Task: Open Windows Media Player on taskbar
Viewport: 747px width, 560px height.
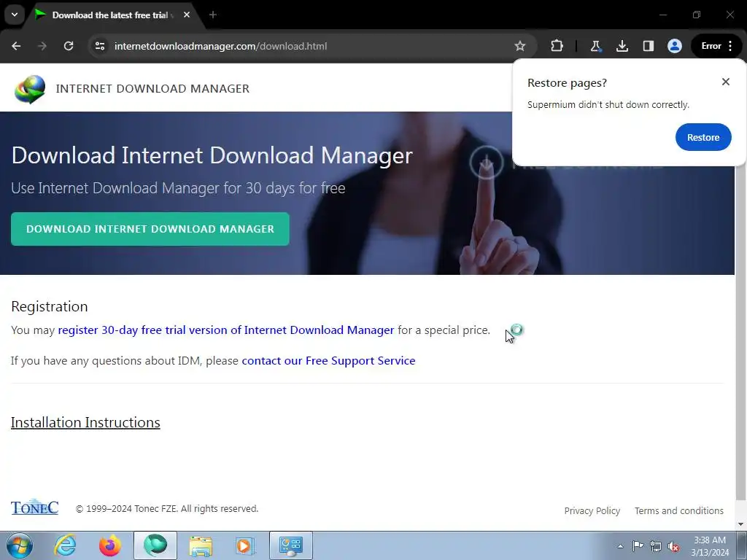Action: (x=246, y=545)
